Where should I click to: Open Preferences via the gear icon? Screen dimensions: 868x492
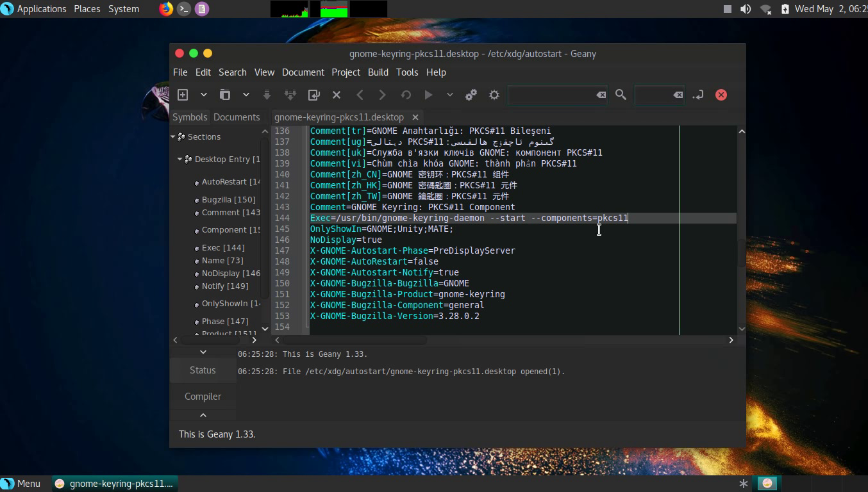point(494,95)
